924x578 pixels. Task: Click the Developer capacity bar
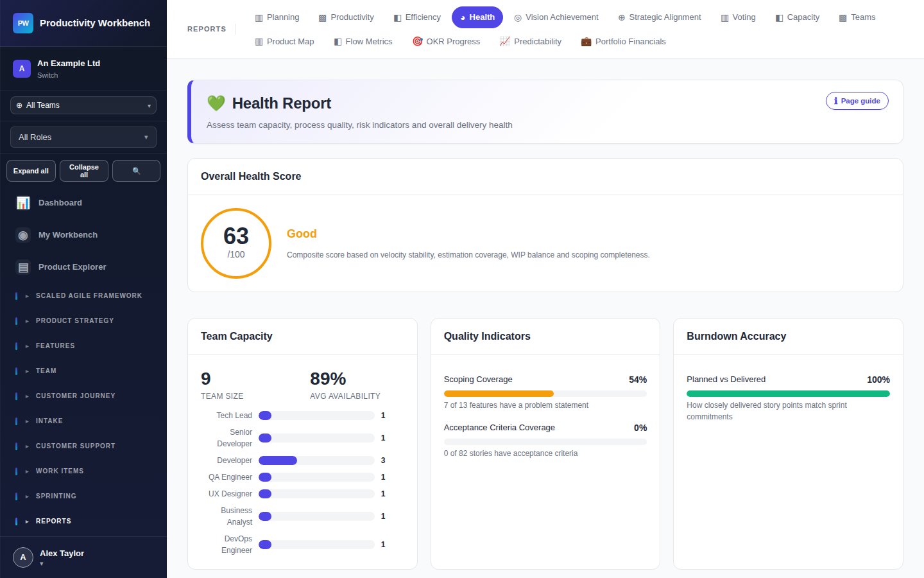pos(316,460)
